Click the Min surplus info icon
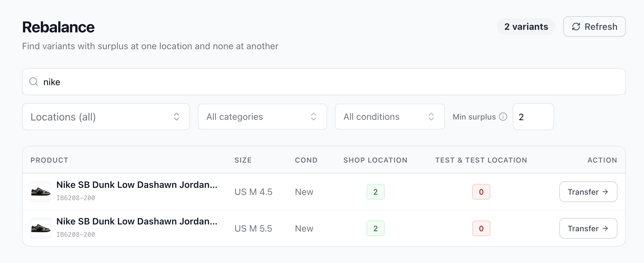This screenshot has height=263, width=644. (x=503, y=117)
